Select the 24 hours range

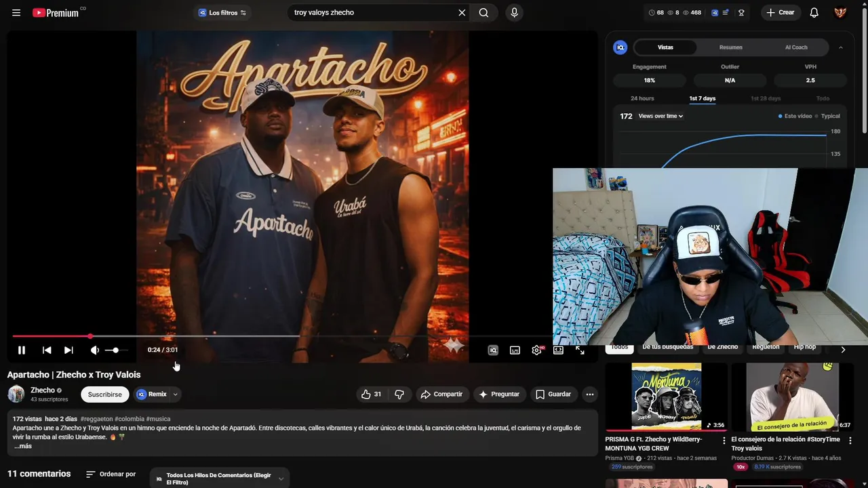642,99
